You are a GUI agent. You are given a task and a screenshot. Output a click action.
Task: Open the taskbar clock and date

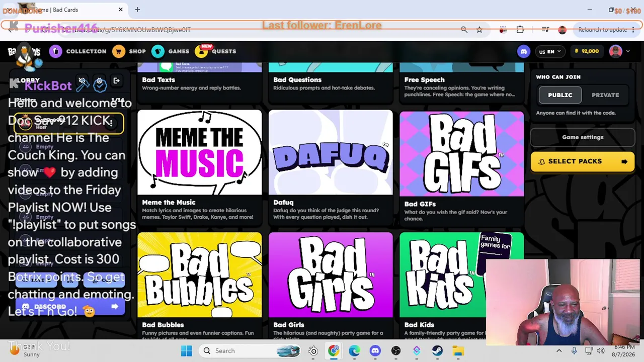[x=624, y=351]
